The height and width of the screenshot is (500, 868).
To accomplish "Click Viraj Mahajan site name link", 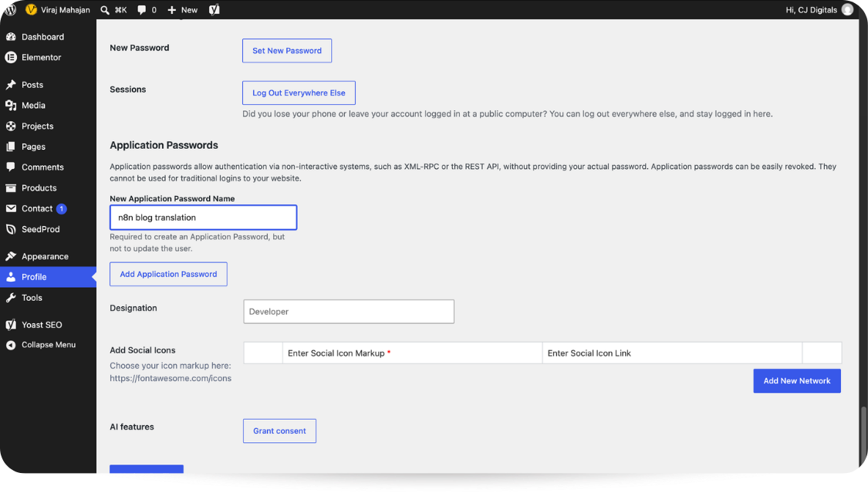I will (66, 10).
